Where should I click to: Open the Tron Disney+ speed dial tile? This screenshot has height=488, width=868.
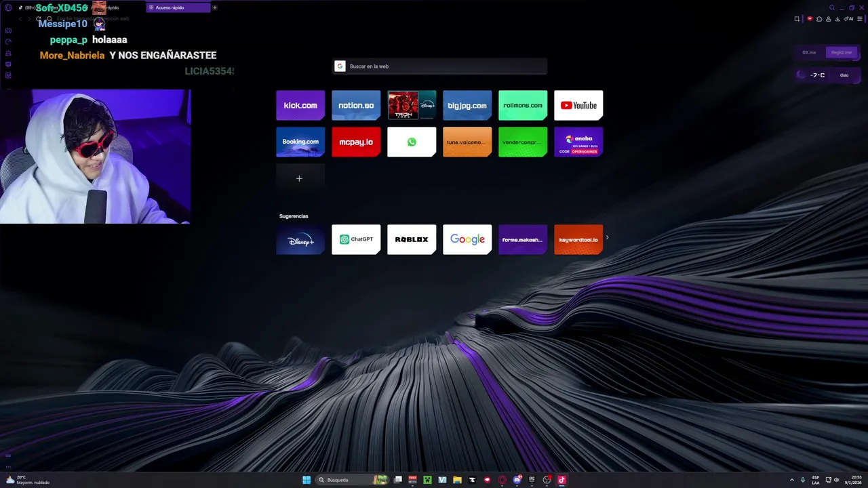pyautogui.click(x=412, y=105)
